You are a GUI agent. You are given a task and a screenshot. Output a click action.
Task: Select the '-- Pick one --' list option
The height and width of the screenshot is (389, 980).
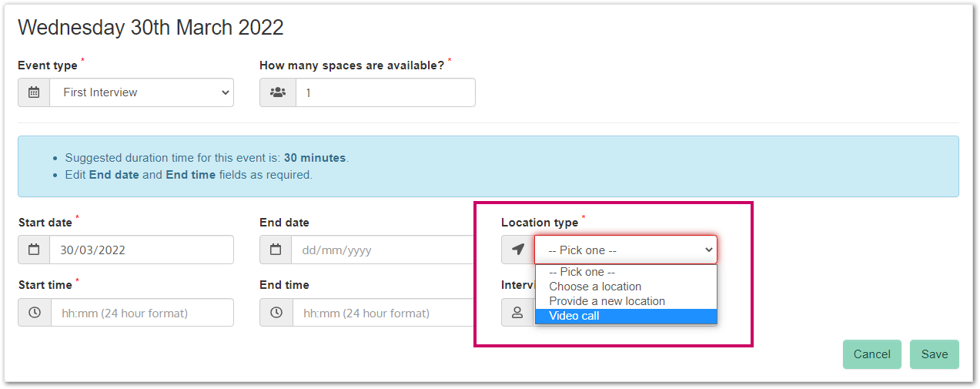click(582, 272)
